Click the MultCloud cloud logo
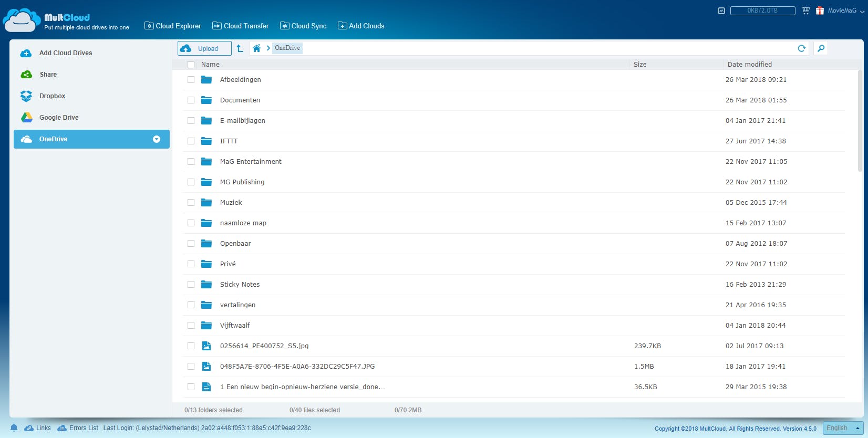The image size is (868, 438). [22, 20]
